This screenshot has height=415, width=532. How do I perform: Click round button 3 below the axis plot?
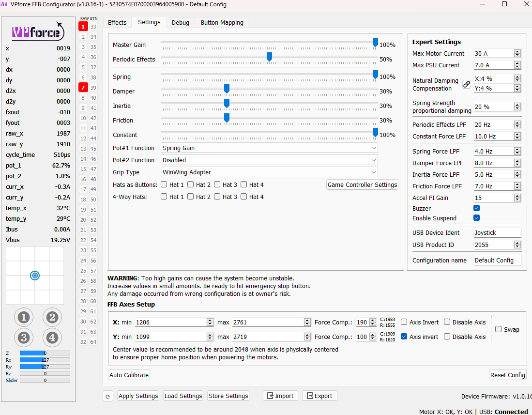(24, 338)
